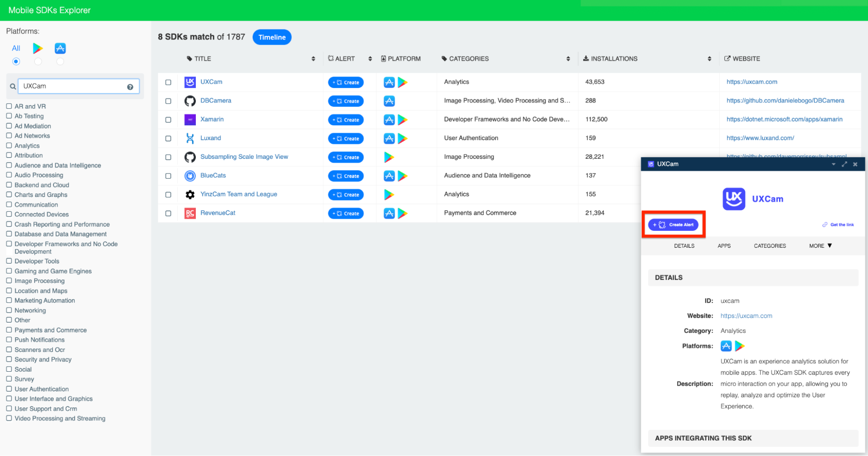Click the DBCamera GitHub logo icon
Image resolution: width=868 pixels, height=456 pixels.
190,101
